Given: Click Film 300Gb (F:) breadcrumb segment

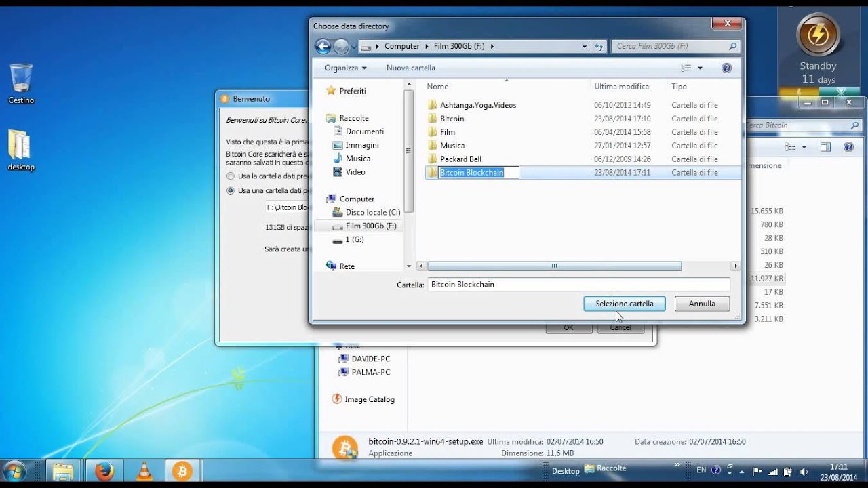Looking at the screenshot, I should click(x=460, y=46).
